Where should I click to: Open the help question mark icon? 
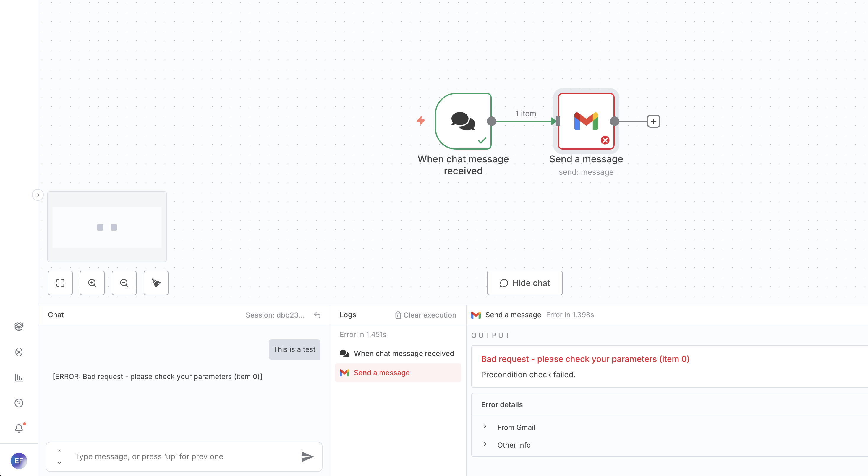[x=19, y=403]
